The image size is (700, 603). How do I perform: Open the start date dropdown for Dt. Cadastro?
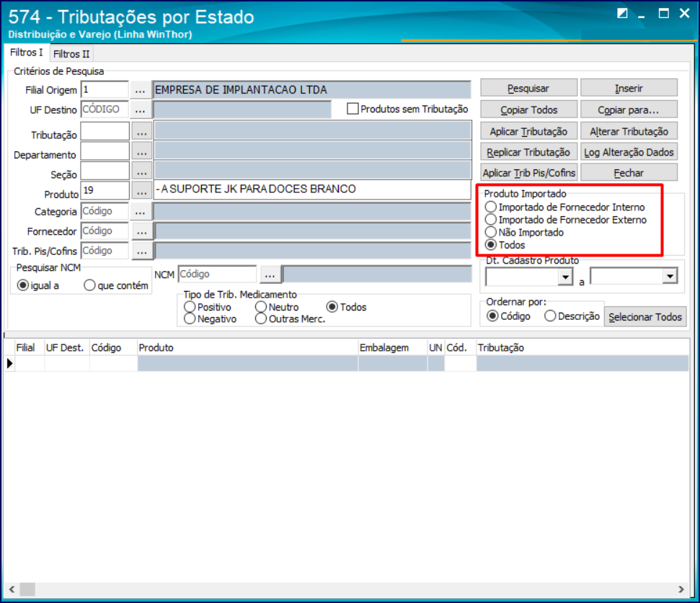[x=566, y=277]
